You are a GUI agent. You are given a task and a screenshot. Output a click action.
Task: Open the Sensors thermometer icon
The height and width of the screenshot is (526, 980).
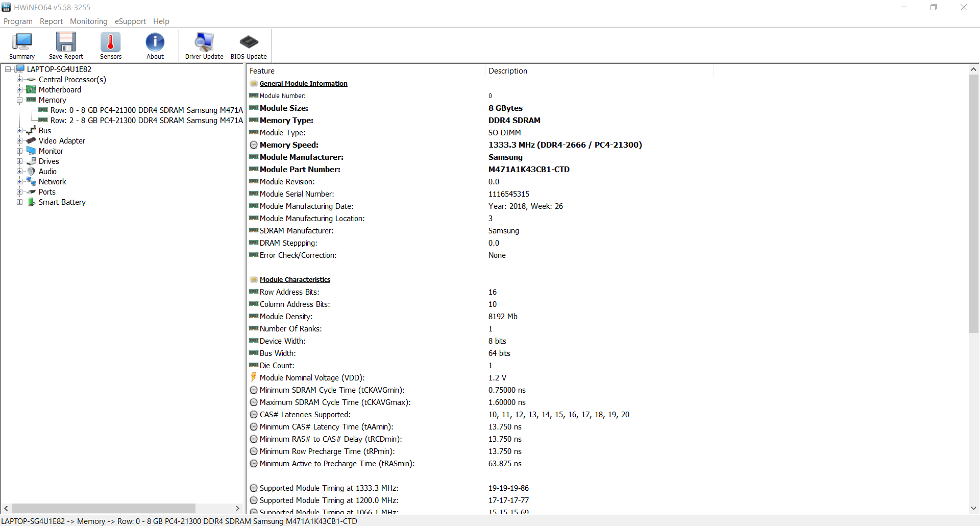(x=111, y=42)
